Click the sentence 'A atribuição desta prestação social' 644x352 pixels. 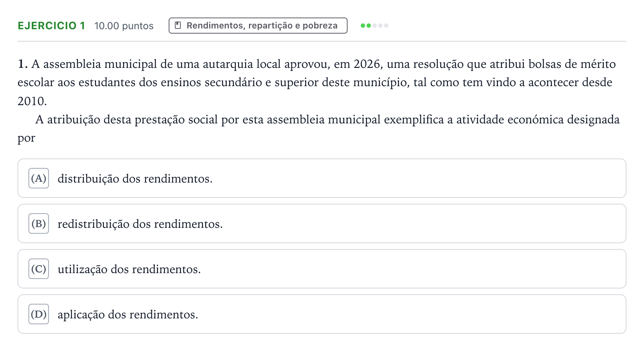319,129
